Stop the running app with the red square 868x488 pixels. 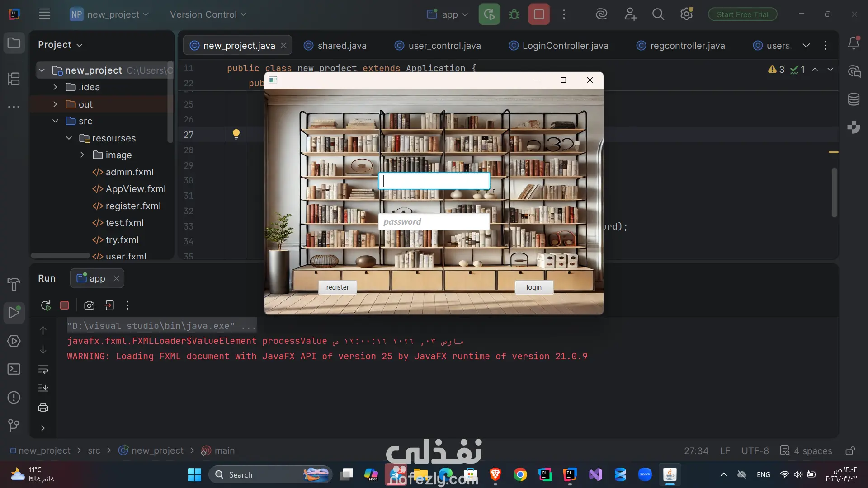point(539,14)
